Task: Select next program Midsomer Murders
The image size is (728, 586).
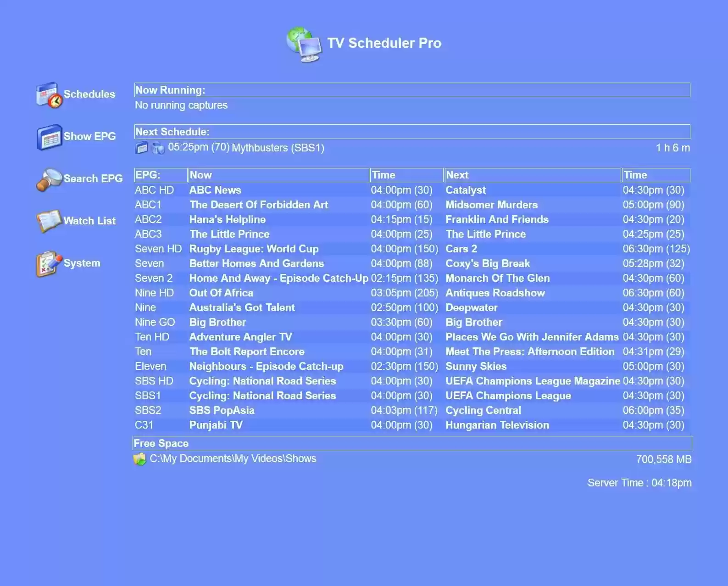Action: (x=492, y=205)
